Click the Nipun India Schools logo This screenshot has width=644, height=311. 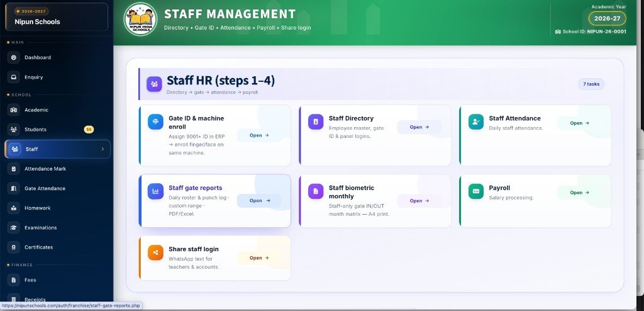point(140,19)
